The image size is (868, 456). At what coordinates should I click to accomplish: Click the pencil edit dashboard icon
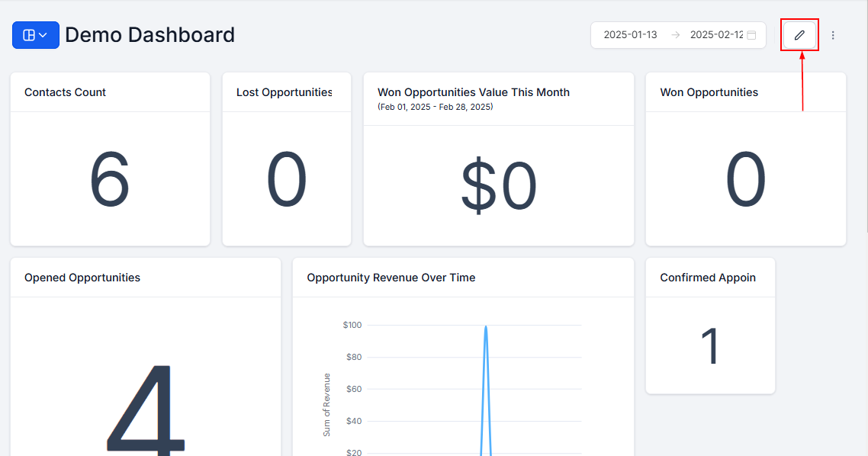(799, 35)
